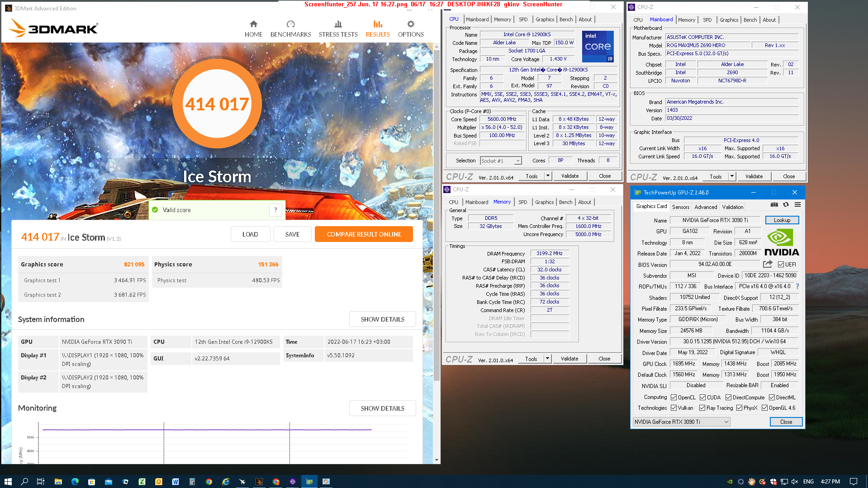Click the Lookup button in GPU-Z
This screenshot has height=488, width=868.
tap(782, 220)
